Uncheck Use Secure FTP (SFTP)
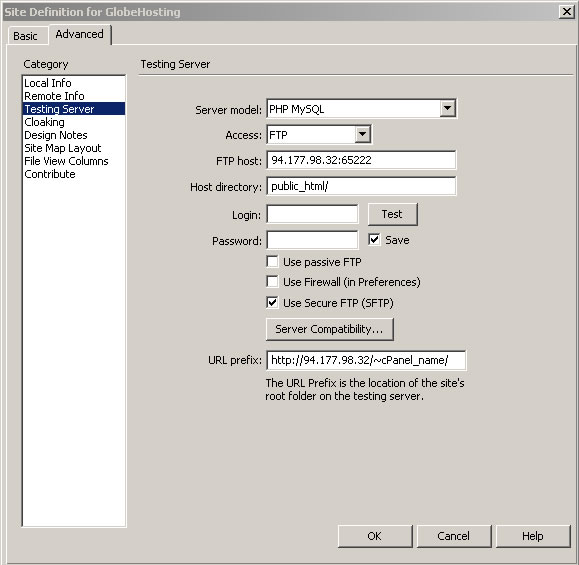 [x=272, y=302]
